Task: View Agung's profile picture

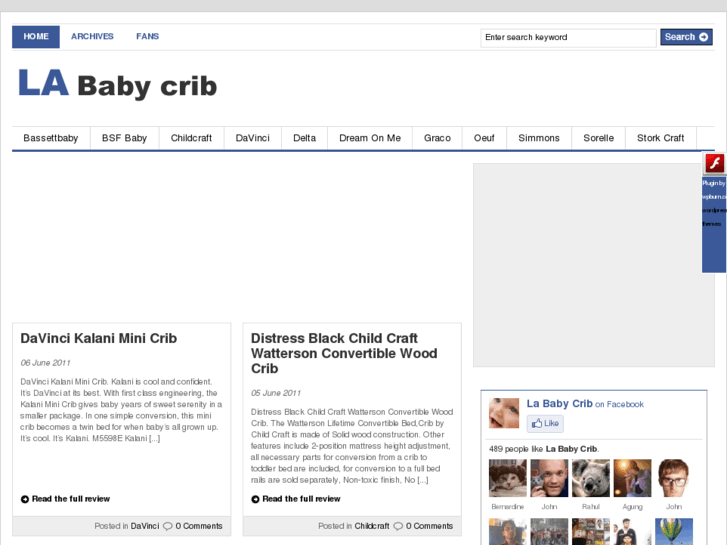Action: tap(632, 478)
